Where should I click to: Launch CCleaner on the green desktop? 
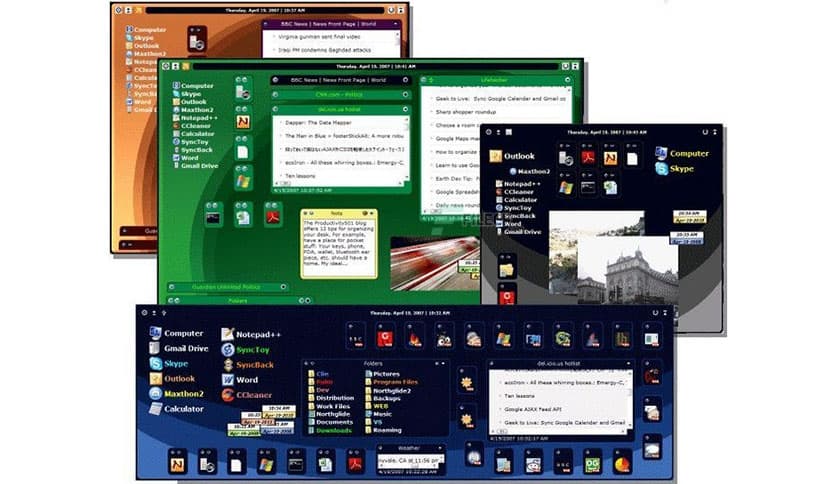191,126
